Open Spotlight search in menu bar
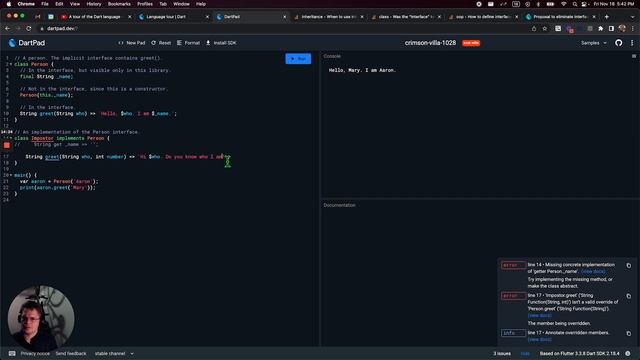The image size is (640, 360). pos(575,4)
